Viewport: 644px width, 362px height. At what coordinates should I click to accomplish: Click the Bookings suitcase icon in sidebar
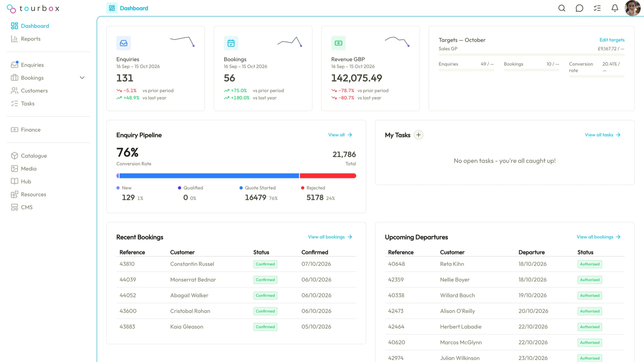click(x=14, y=78)
